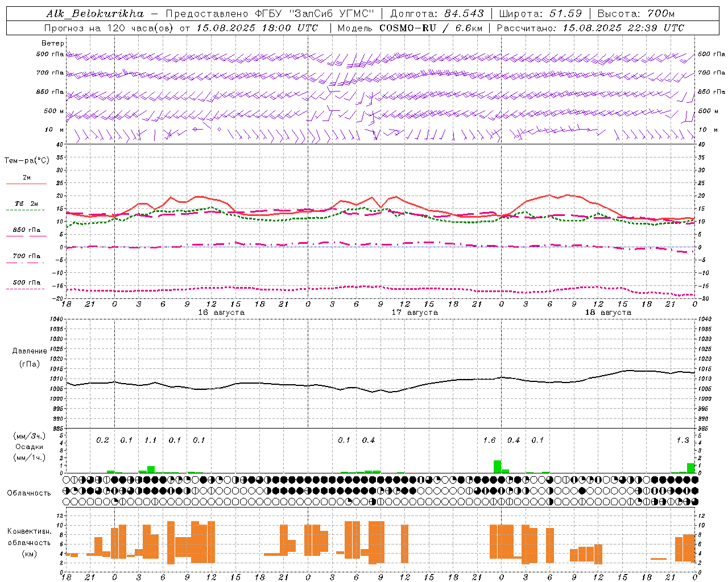Click the Ветер wind section label
The height and width of the screenshot is (582, 728).
(x=52, y=43)
